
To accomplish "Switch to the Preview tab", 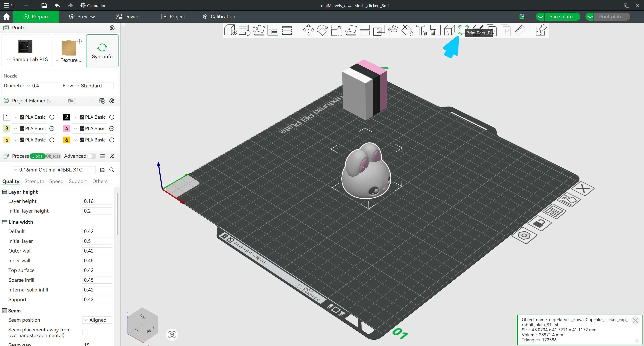I will coord(82,16).
